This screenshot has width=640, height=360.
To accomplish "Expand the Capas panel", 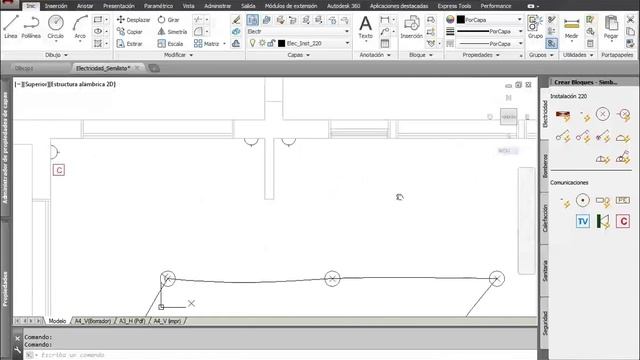I will (299, 55).
